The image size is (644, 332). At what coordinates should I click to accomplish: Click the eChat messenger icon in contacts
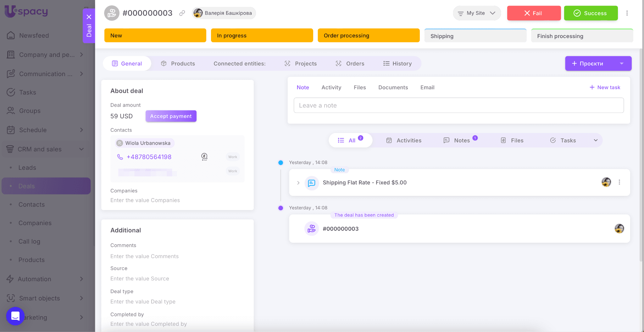[x=204, y=157]
